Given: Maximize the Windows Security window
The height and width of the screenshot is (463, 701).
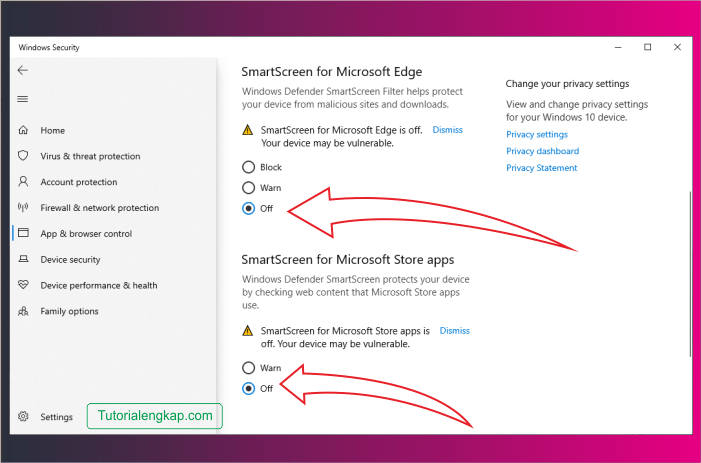Looking at the screenshot, I should (647, 47).
